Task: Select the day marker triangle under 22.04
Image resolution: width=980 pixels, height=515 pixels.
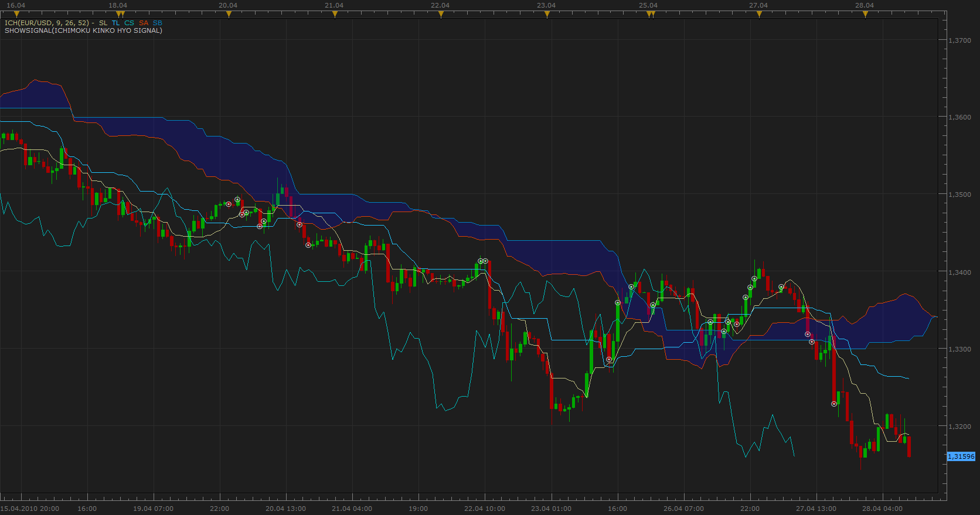Action: point(441,15)
